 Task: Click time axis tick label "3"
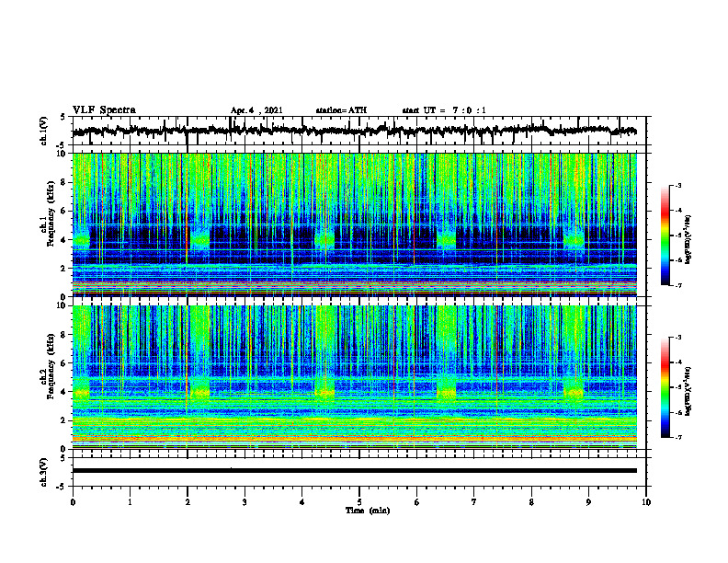[x=245, y=502]
